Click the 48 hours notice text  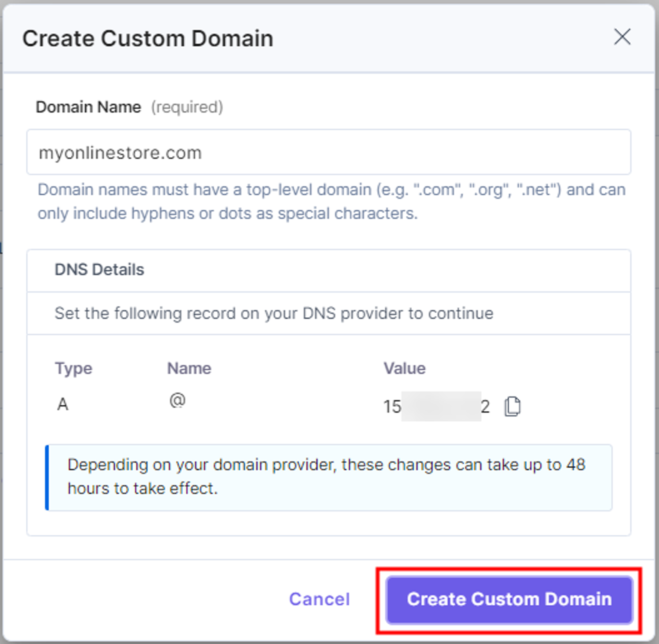coord(326,477)
